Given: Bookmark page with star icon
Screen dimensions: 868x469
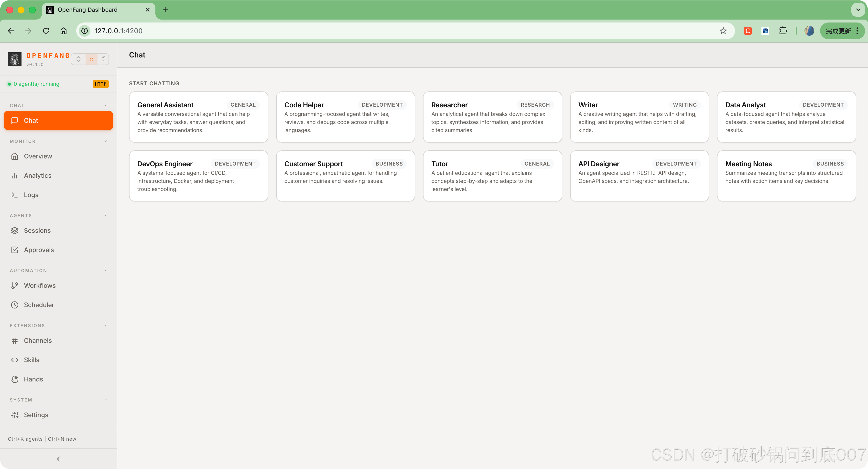Looking at the screenshot, I should tap(723, 31).
